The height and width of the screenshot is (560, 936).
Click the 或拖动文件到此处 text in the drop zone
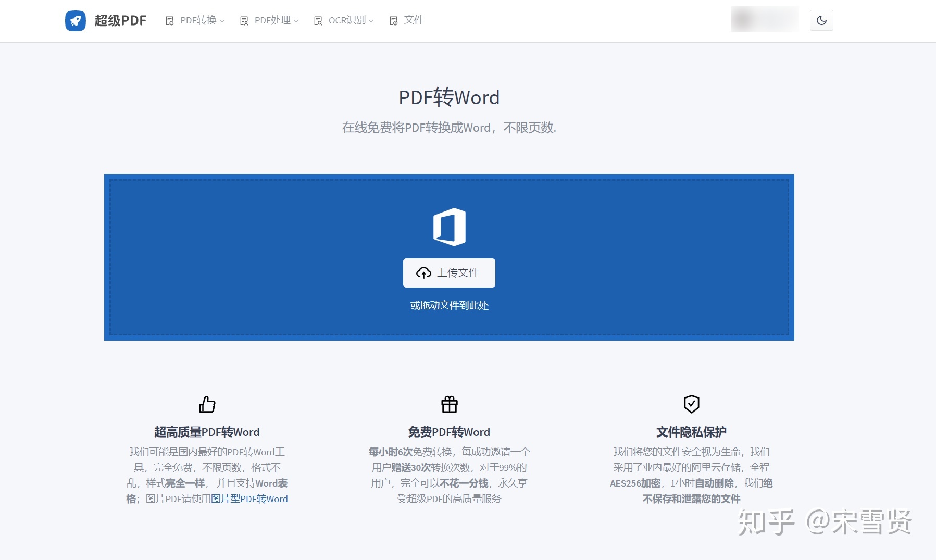(449, 305)
